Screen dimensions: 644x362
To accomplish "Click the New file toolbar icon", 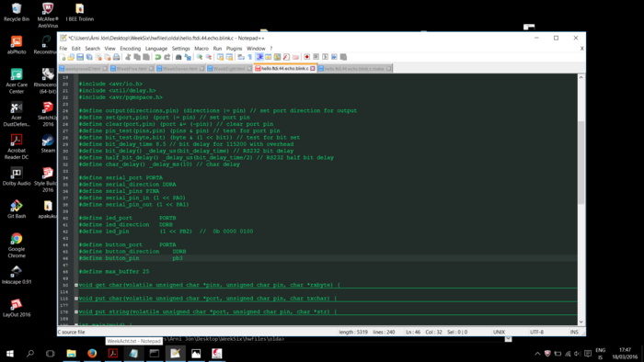I will point(63,57).
